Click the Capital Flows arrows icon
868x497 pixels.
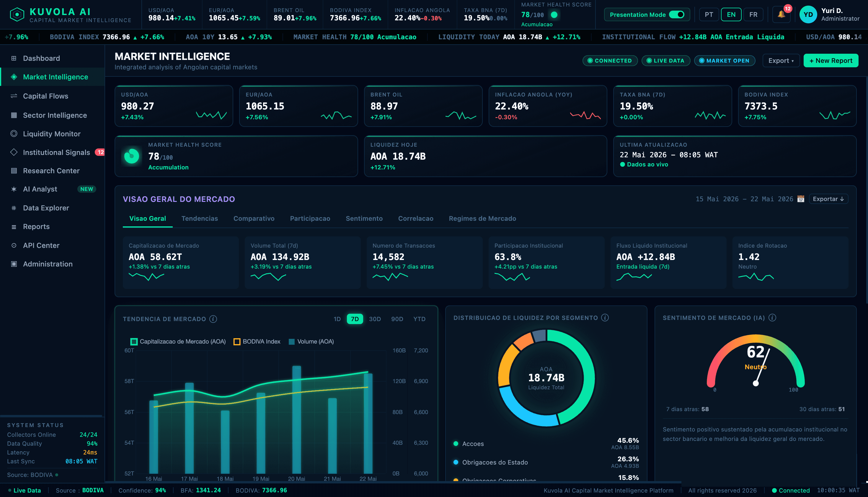coord(14,96)
